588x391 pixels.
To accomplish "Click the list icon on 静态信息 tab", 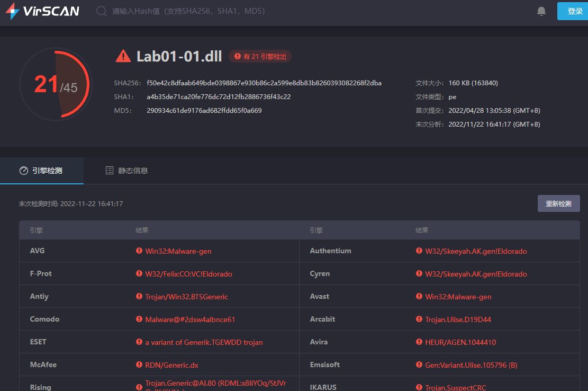I will pyautogui.click(x=110, y=171).
